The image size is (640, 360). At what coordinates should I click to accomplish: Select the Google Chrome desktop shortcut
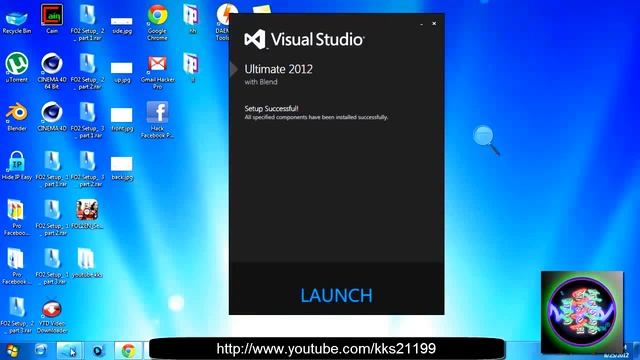click(158, 22)
